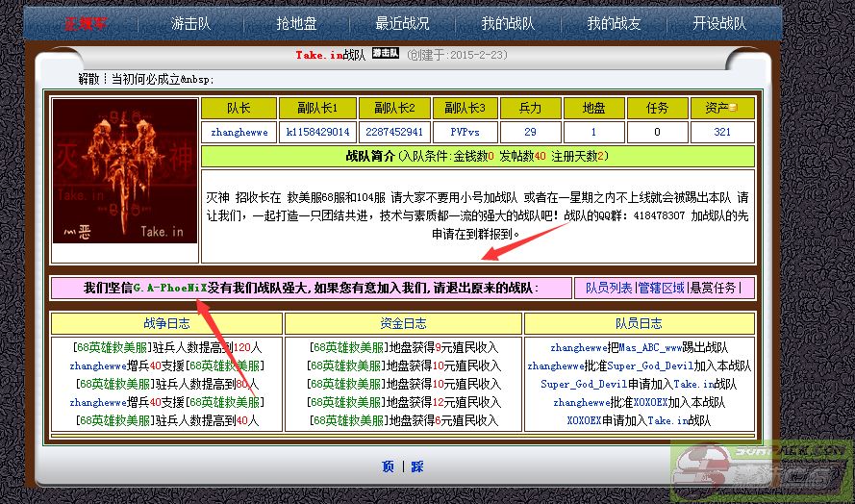The height and width of the screenshot is (504, 855).
Task: Click 开设战队 in the navigation bar
Action: (719, 23)
